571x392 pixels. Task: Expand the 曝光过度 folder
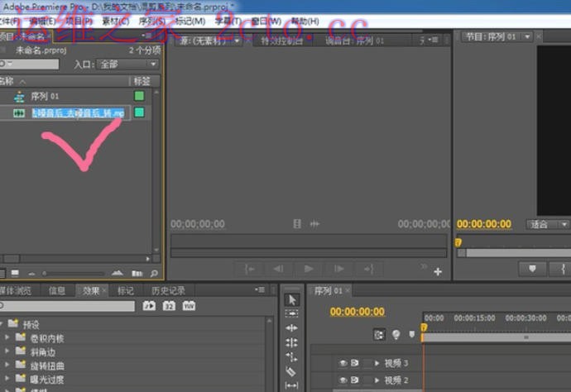coord(7,379)
